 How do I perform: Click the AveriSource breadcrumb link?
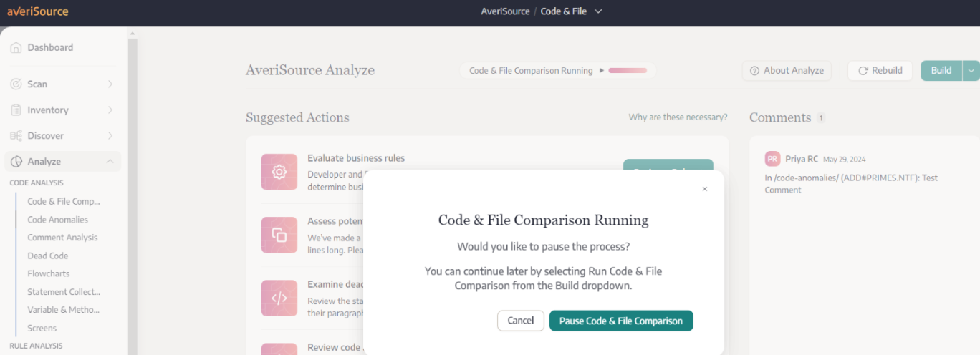coord(505,11)
